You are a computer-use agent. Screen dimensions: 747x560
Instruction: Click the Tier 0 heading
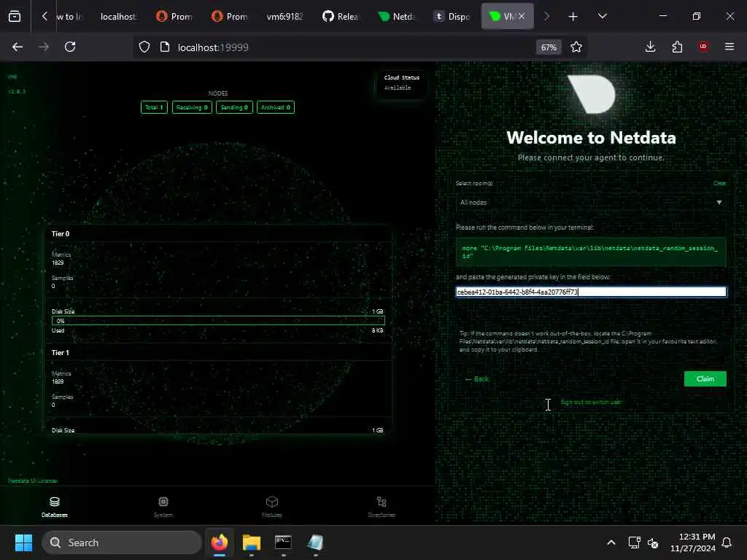click(x=61, y=234)
